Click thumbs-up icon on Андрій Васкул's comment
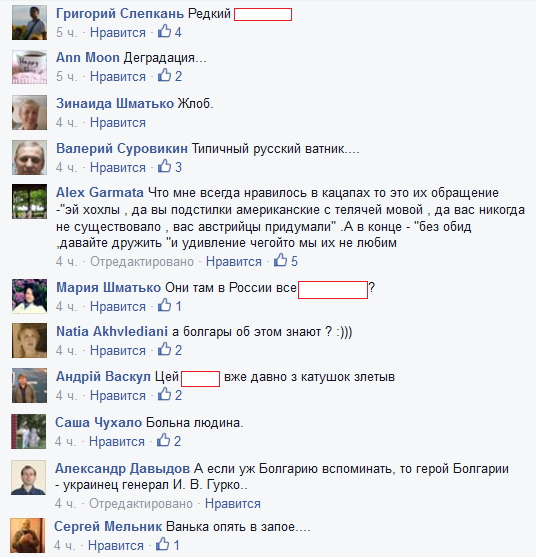The height and width of the screenshot is (559, 536). [164, 394]
